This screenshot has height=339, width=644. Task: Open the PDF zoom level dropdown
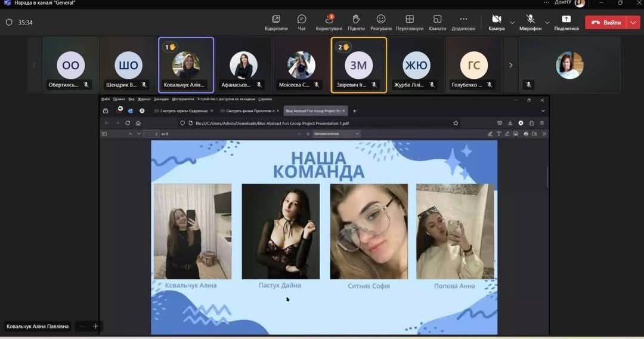(x=336, y=134)
